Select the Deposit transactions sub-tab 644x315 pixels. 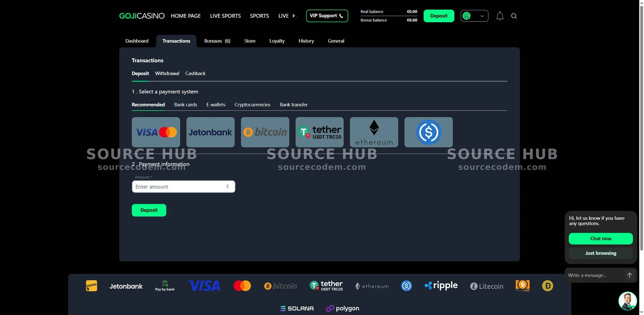[x=140, y=73]
